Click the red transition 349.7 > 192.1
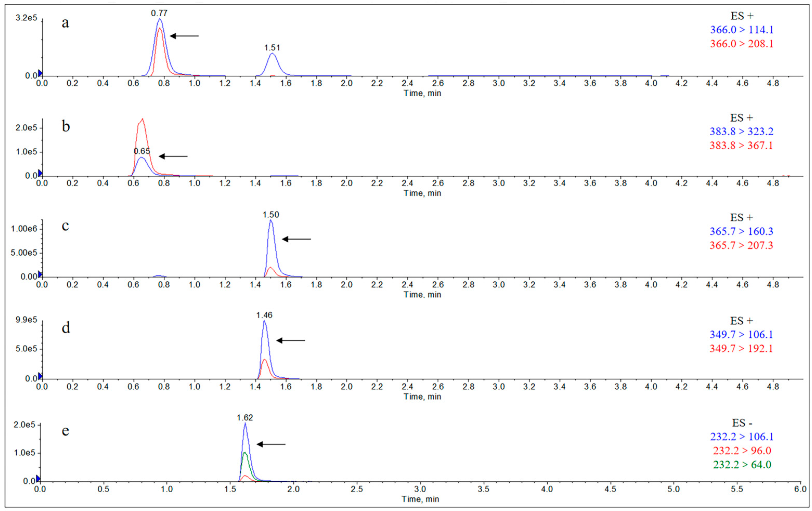This screenshot has width=812, height=511. (741, 348)
